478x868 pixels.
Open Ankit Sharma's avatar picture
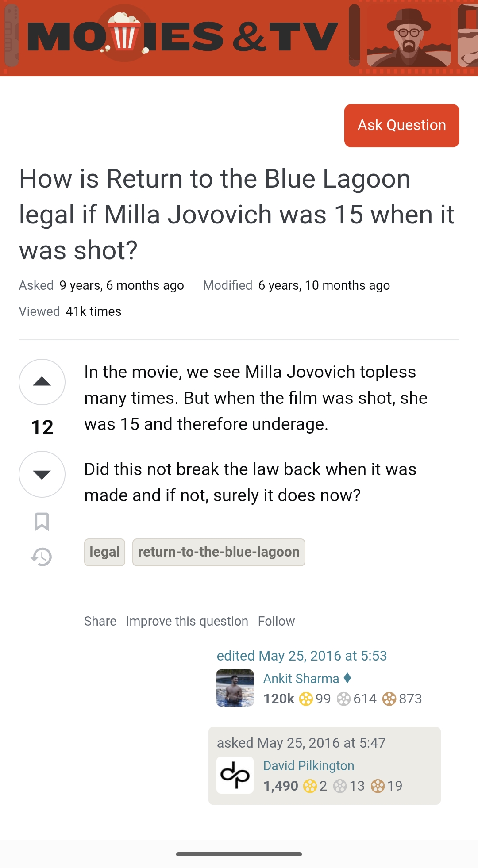pyautogui.click(x=235, y=688)
